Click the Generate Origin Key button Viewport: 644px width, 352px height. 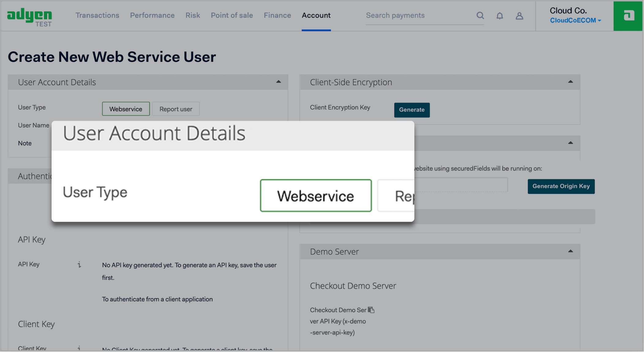(561, 186)
